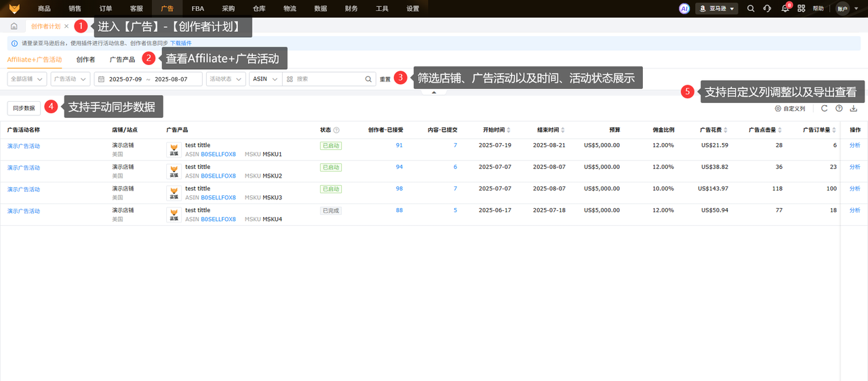Click the fox logo in the top bar

click(x=14, y=8)
